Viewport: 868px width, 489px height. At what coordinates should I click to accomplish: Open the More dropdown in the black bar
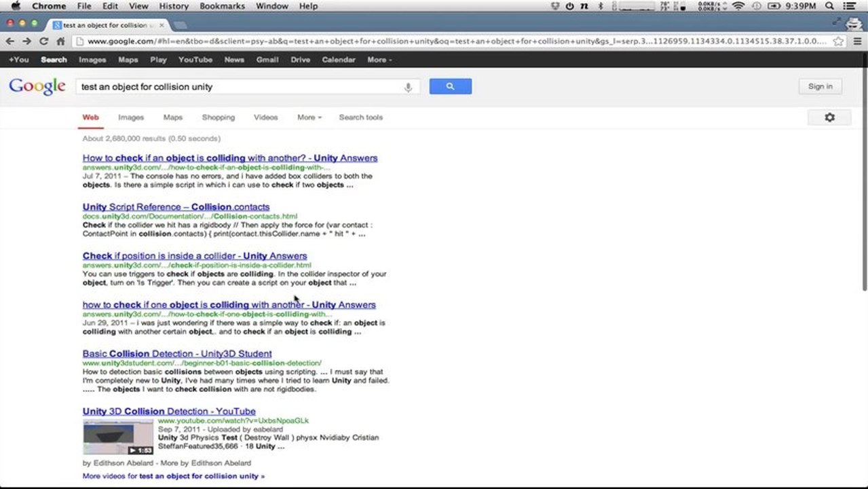[379, 60]
